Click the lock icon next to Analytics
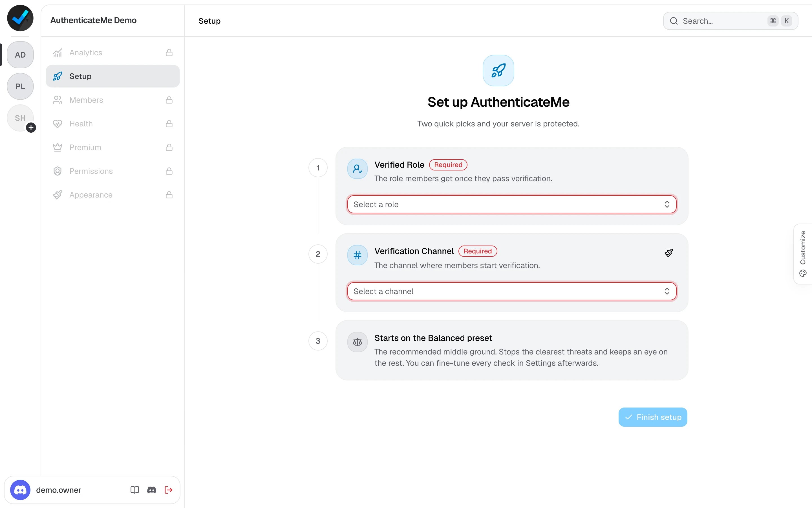This screenshot has height=508, width=812. (x=169, y=53)
